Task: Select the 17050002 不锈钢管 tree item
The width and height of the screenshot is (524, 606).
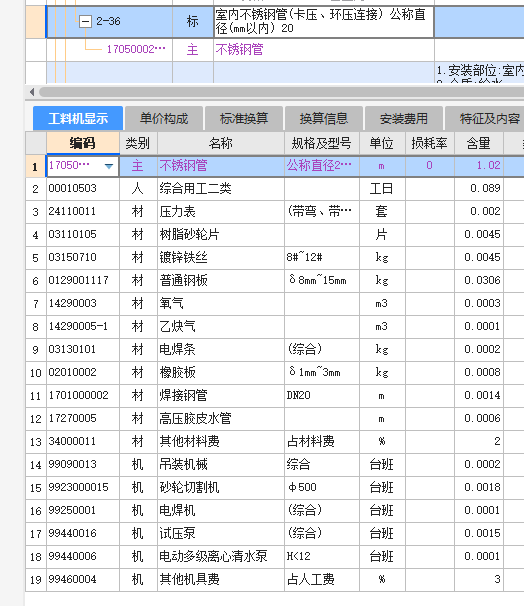Action: (x=136, y=49)
